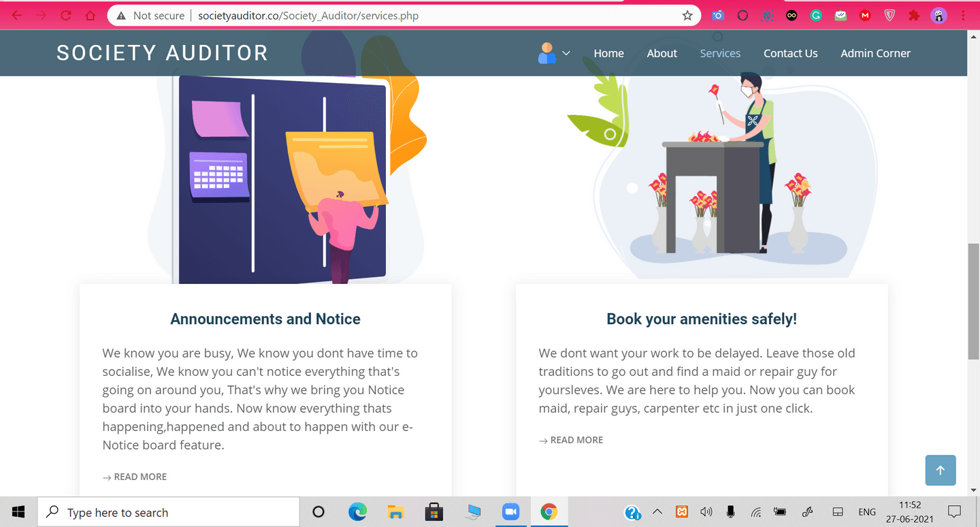This screenshot has height=527, width=980.
Task: Click the SOCIETY AUDITOR site logo
Action: click(162, 53)
